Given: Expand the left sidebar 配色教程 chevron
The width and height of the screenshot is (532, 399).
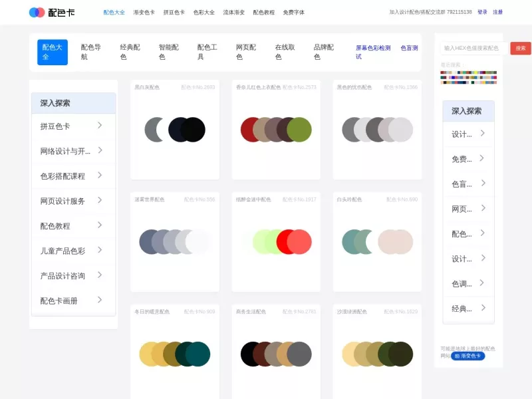Looking at the screenshot, I should click(100, 225).
